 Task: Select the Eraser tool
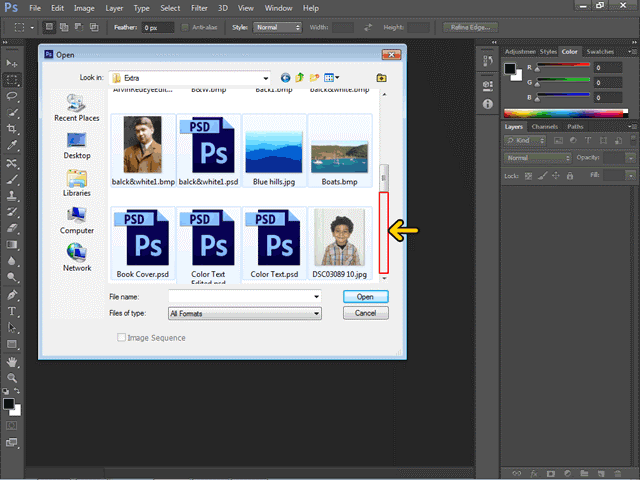(11, 228)
